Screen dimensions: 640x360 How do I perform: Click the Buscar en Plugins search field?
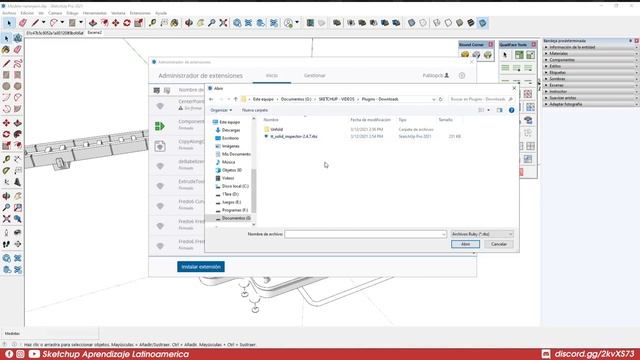point(481,99)
